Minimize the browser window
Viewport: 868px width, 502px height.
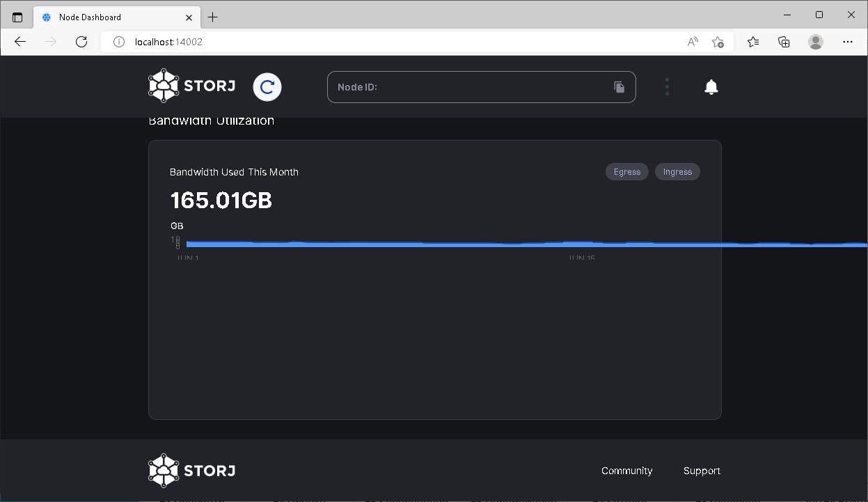pyautogui.click(x=788, y=15)
